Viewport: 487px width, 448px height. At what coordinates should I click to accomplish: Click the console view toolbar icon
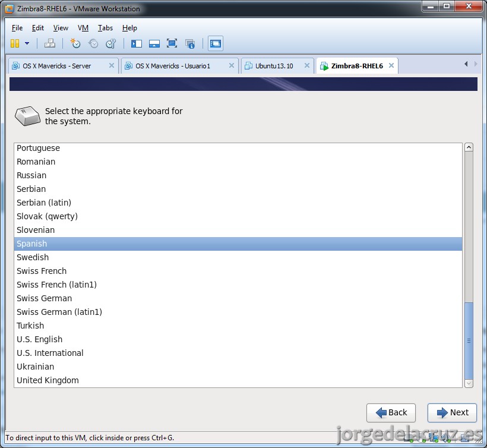[x=215, y=43]
